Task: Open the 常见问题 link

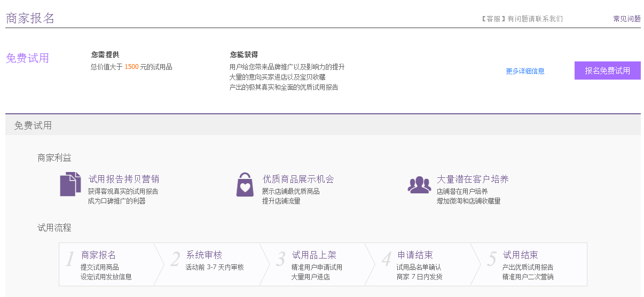Action: pyautogui.click(x=626, y=19)
